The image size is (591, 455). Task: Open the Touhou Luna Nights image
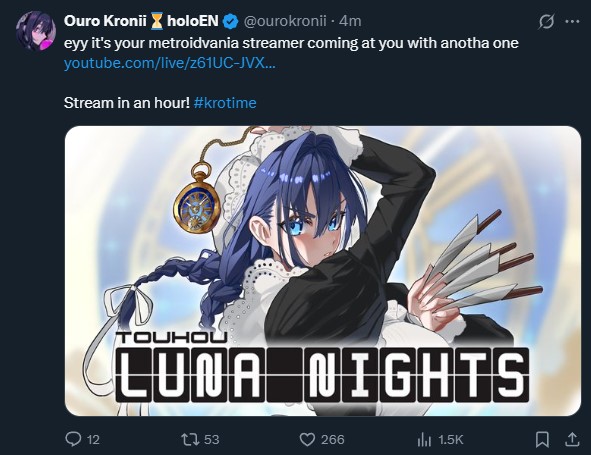click(x=323, y=271)
